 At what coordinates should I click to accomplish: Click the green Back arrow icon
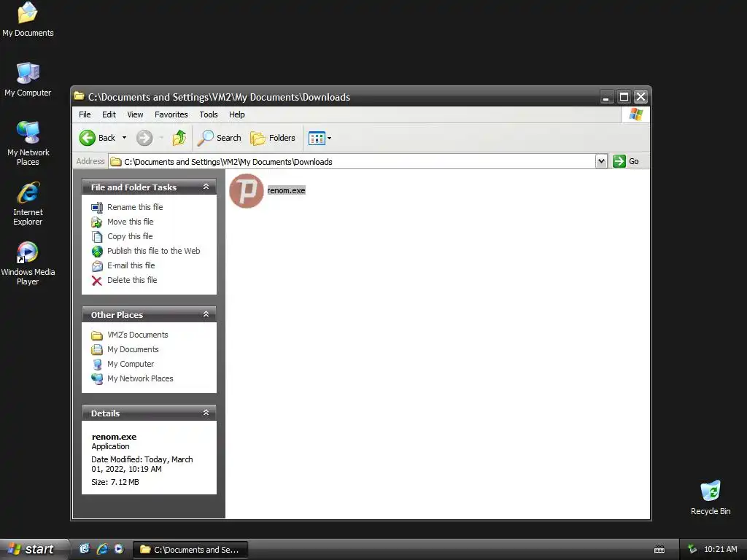pos(88,138)
